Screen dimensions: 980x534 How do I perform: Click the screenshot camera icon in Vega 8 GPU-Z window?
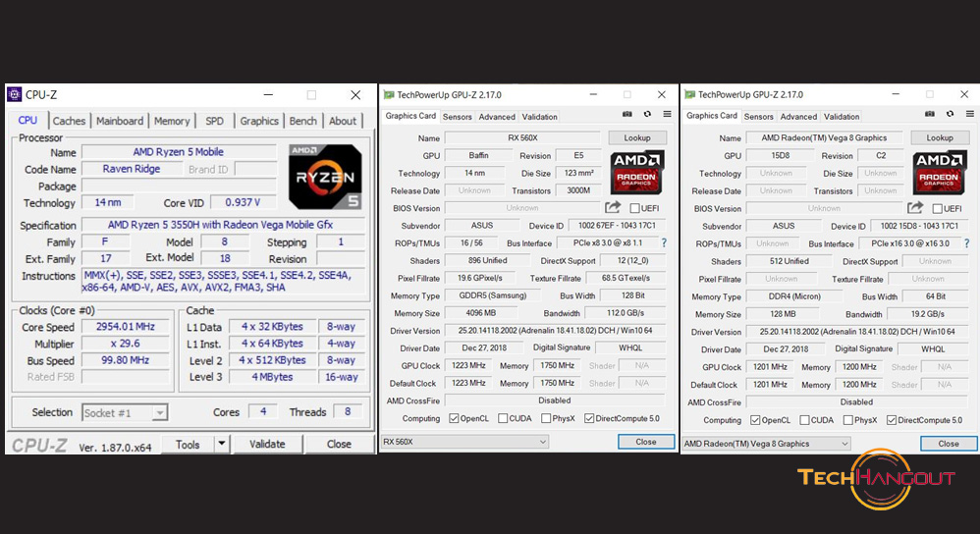pyautogui.click(x=929, y=114)
